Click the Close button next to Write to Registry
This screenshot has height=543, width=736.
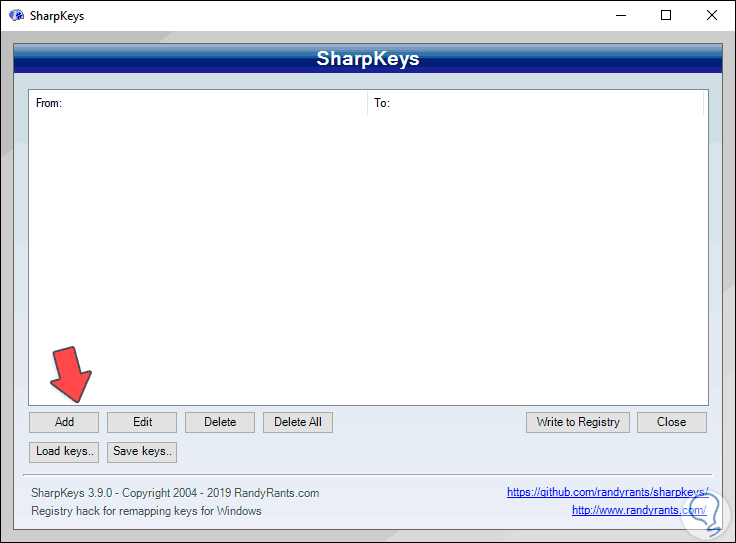click(672, 422)
